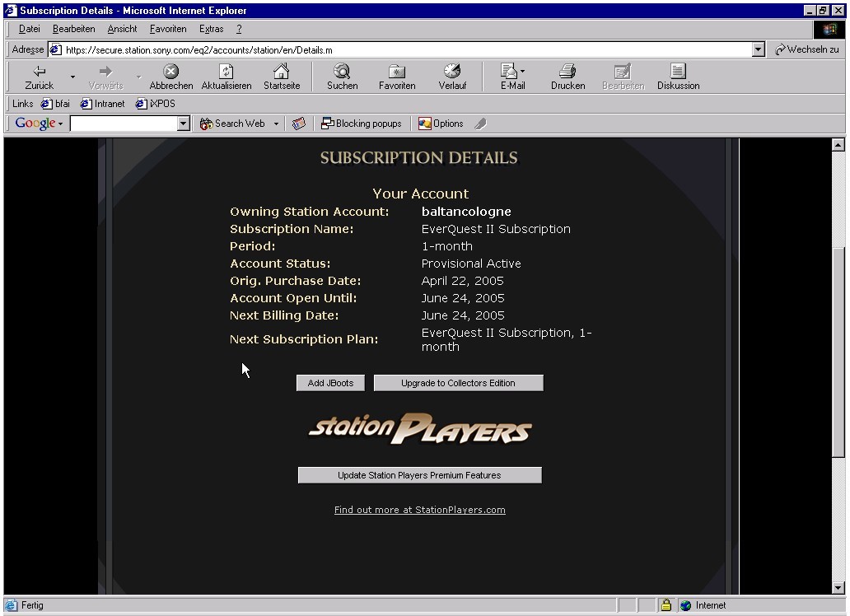850x616 pixels.
Task: Open Verlauf history icon
Action: click(451, 72)
